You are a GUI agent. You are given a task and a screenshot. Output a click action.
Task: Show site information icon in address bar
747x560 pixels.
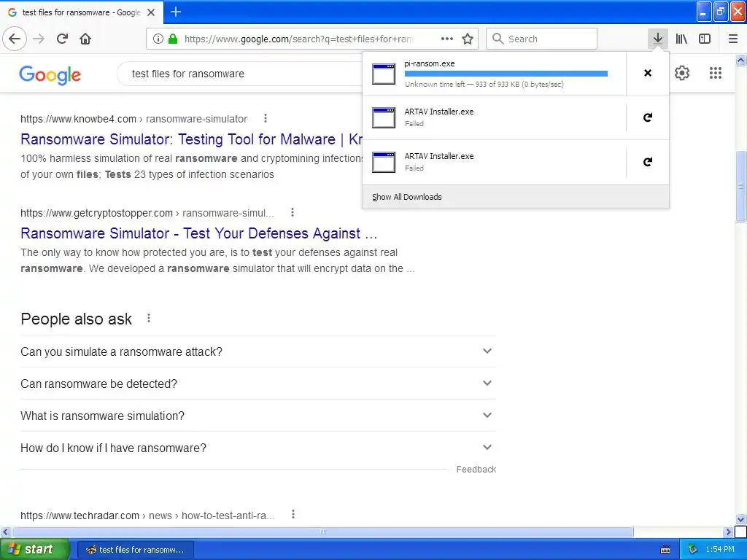point(158,39)
